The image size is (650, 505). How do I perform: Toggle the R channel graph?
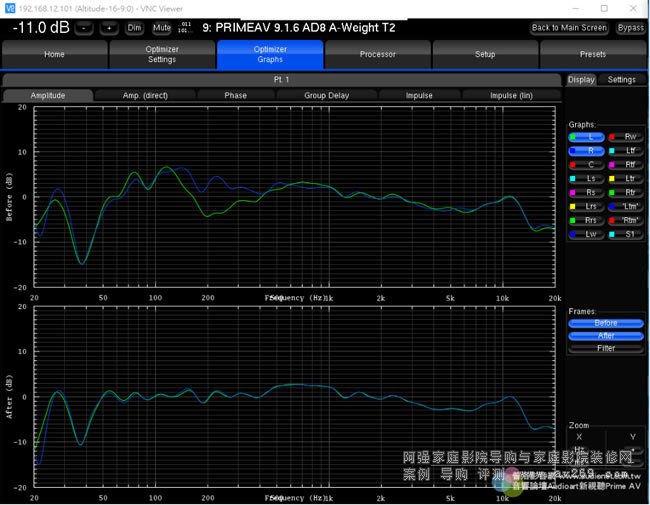(586, 150)
